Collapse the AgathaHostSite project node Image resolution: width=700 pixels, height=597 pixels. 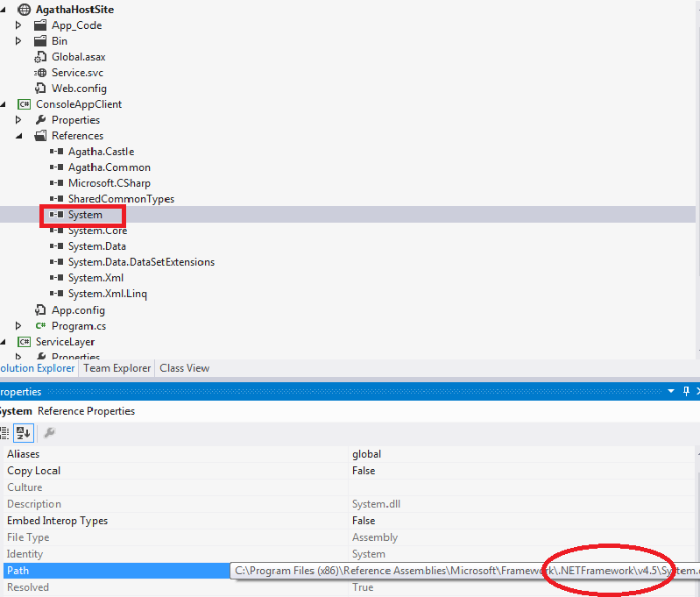(x=3, y=10)
